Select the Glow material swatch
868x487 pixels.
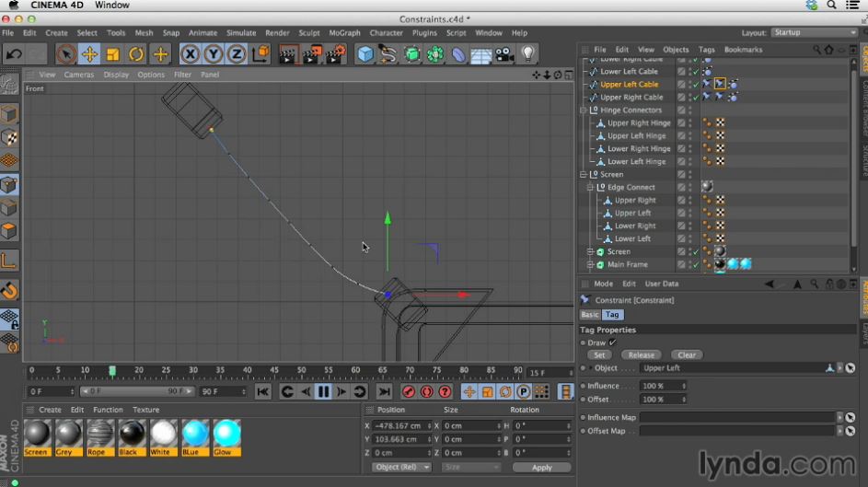[x=226, y=437]
